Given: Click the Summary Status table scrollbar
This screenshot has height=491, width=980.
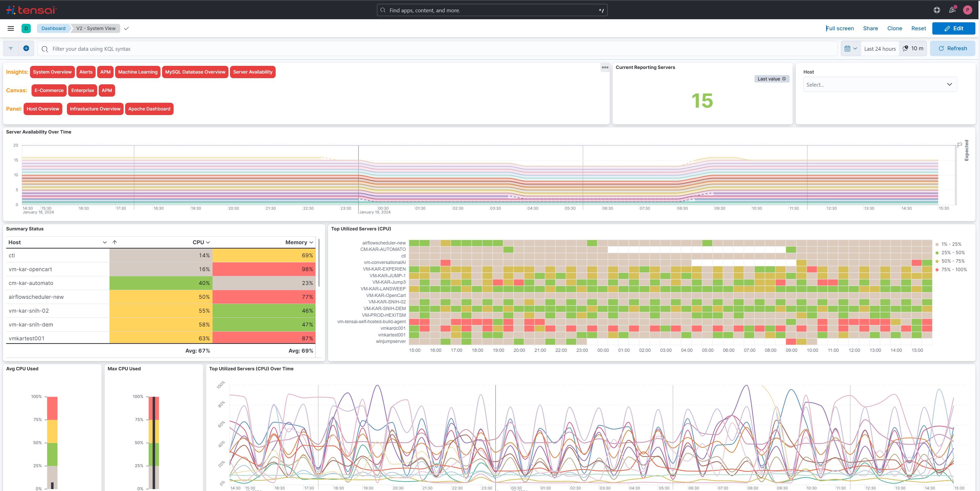Looking at the screenshot, I should (x=319, y=263).
